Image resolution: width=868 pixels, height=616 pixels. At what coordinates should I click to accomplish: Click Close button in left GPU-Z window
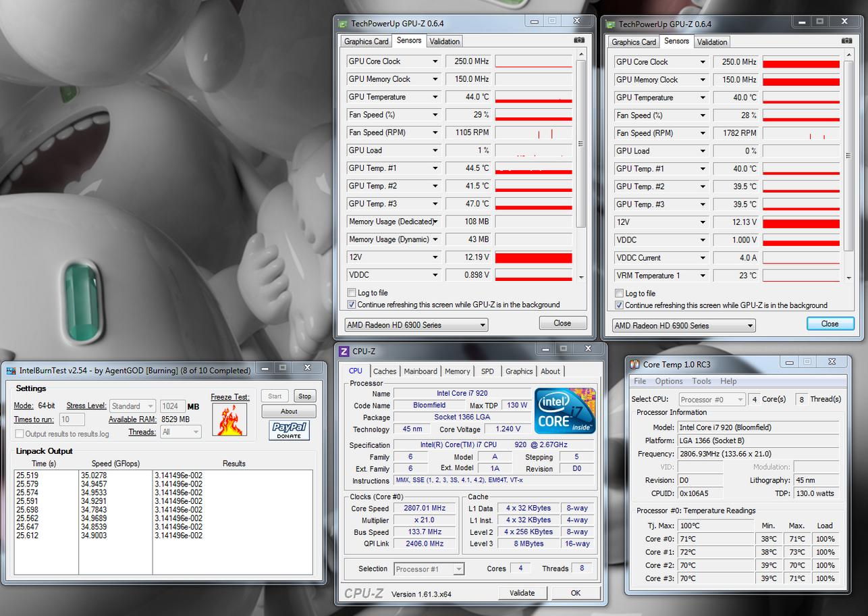(563, 323)
